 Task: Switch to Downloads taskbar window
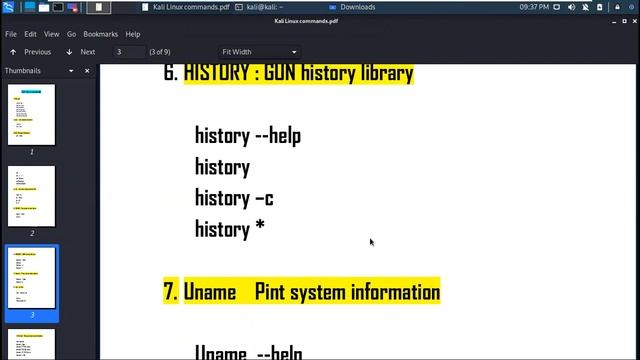[352, 7]
